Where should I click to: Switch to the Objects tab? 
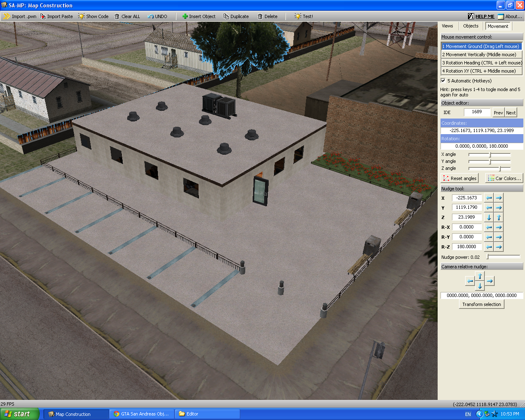[x=470, y=26]
